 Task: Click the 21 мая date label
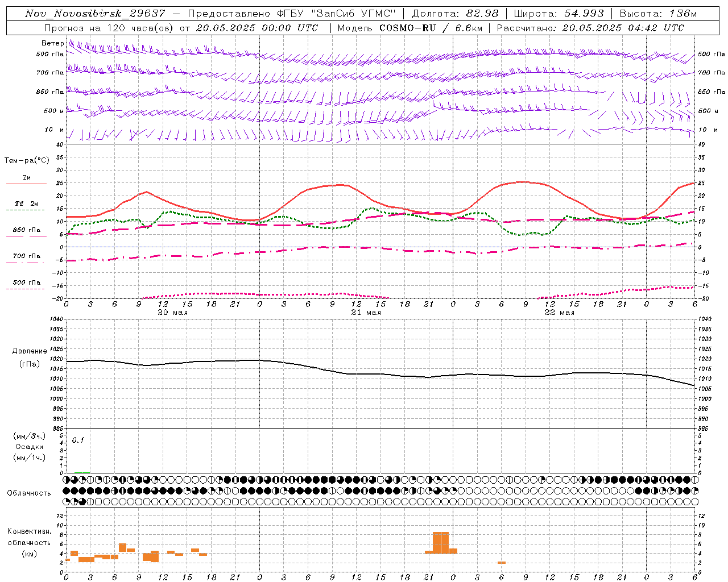point(366,313)
